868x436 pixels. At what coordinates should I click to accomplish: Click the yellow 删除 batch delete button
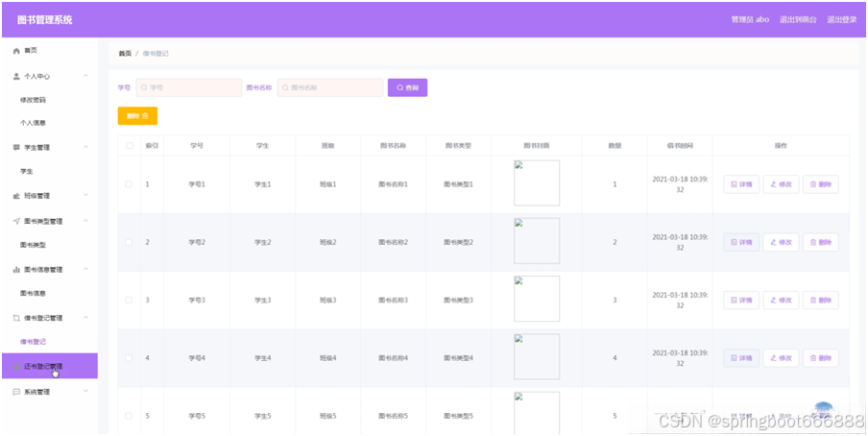tap(138, 116)
